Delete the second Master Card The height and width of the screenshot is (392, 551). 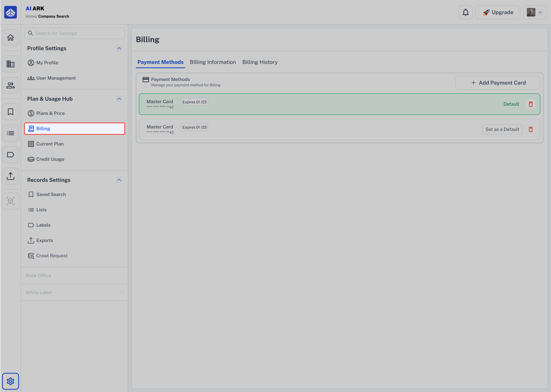point(531,129)
